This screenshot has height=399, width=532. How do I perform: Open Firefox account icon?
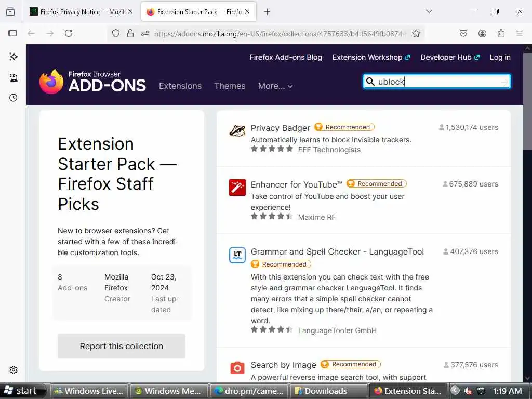coord(482,33)
